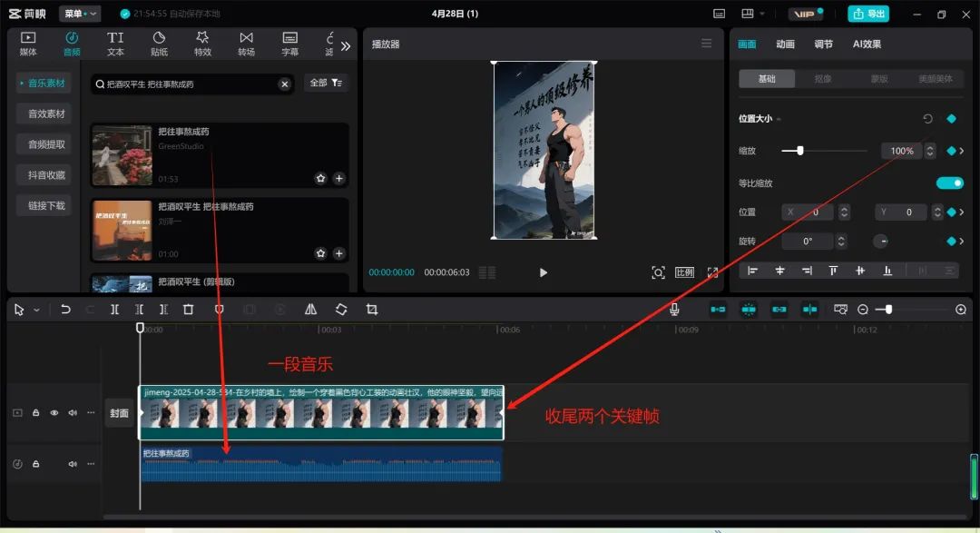Align clip to horizontal center
980x533 pixels.
779,271
